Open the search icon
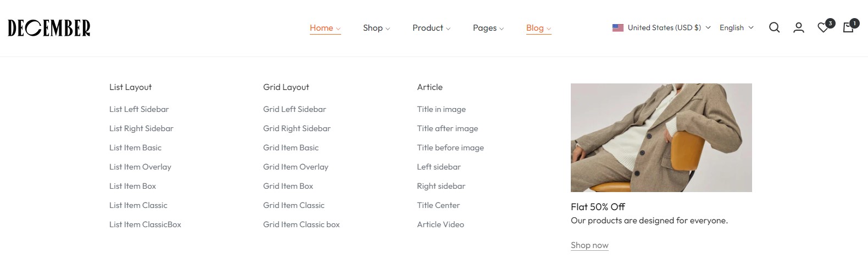The width and height of the screenshot is (868, 270). click(774, 28)
